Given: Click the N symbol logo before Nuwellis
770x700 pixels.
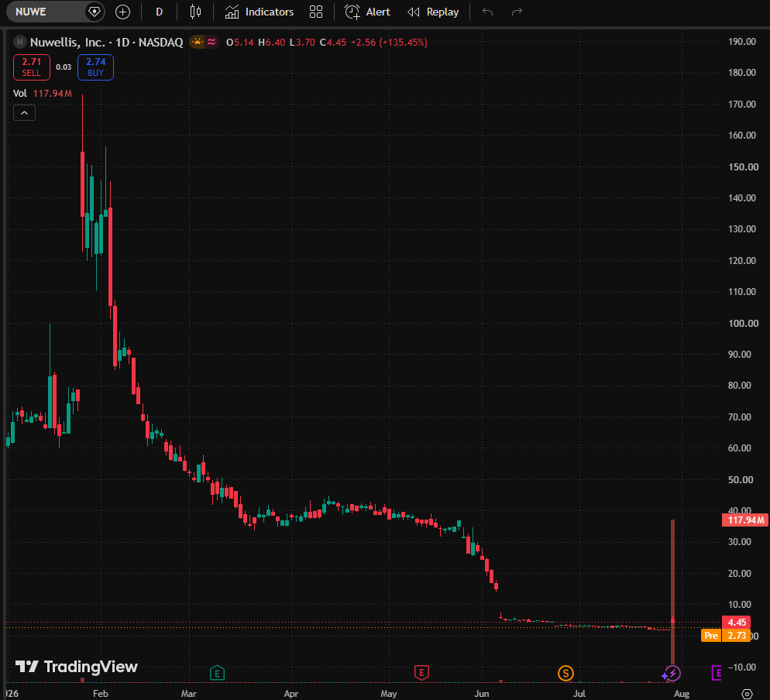Looking at the screenshot, I should [x=19, y=43].
